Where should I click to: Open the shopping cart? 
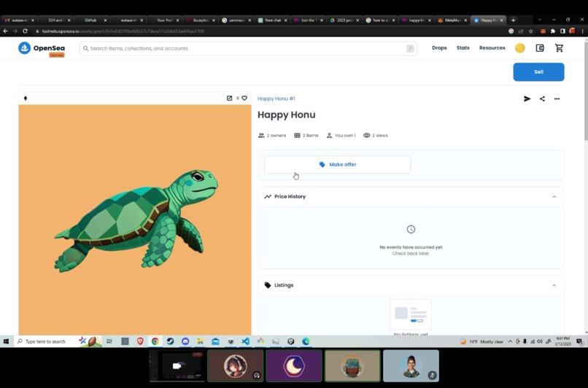point(559,48)
